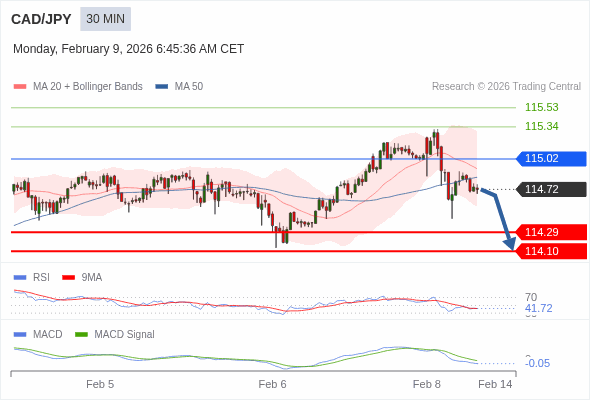Click the MA 50 legend blue swatch
The image size is (590, 400).
[x=162, y=87]
